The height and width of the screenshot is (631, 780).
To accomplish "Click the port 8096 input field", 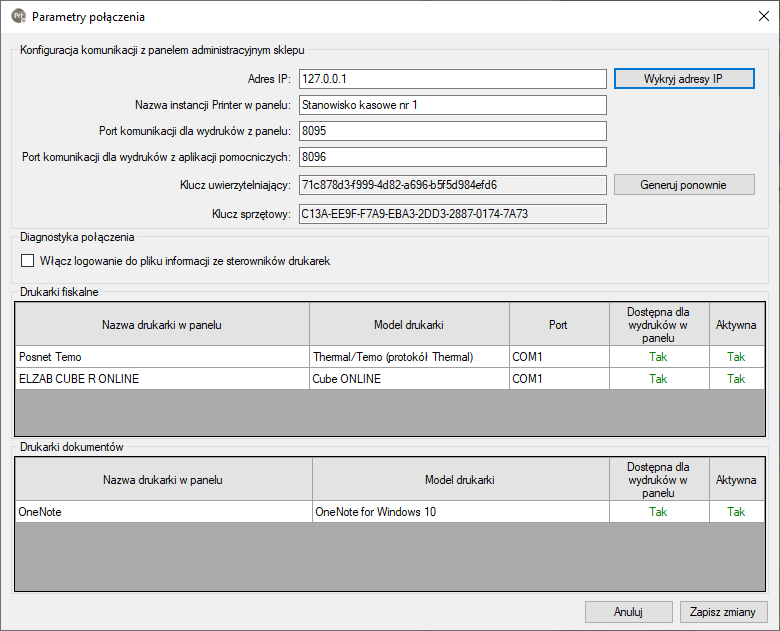I will point(452,157).
